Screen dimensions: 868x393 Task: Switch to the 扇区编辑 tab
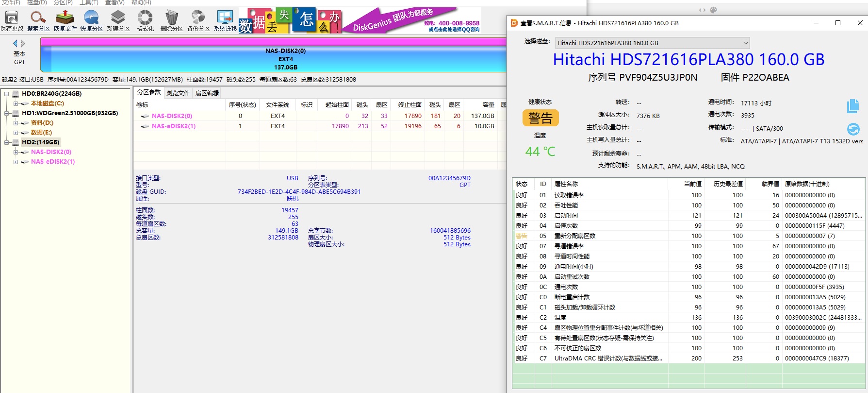click(207, 93)
